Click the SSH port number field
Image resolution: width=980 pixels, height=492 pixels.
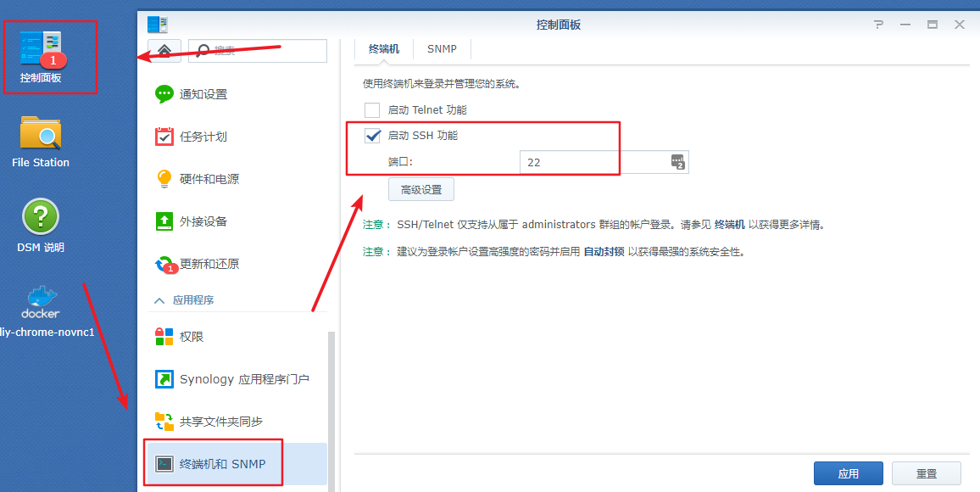tap(604, 162)
